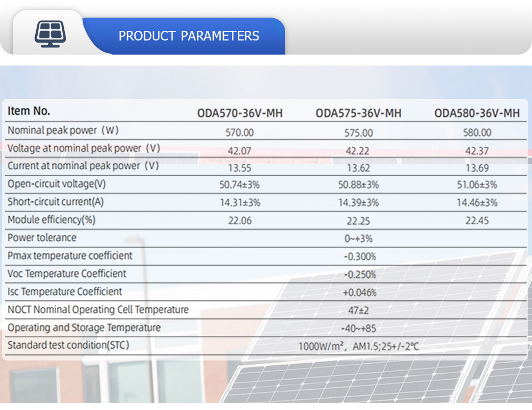Click the "Standard test condition(STC)" label

coord(69,345)
